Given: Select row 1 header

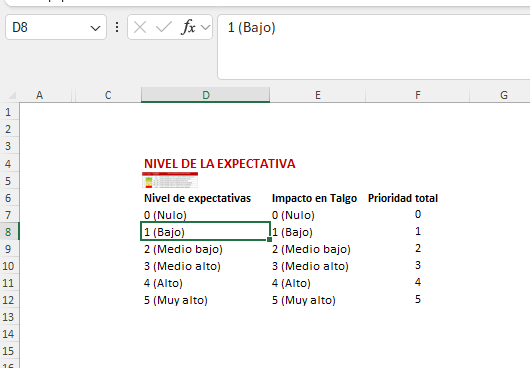Looking at the screenshot, I should pyautogui.click(x=8, y=112).
